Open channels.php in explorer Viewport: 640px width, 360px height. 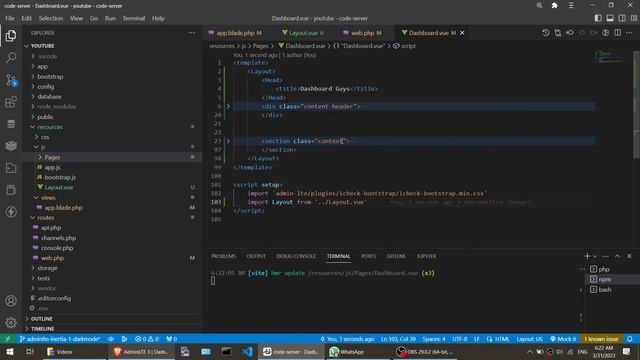[x=58, y=238]
